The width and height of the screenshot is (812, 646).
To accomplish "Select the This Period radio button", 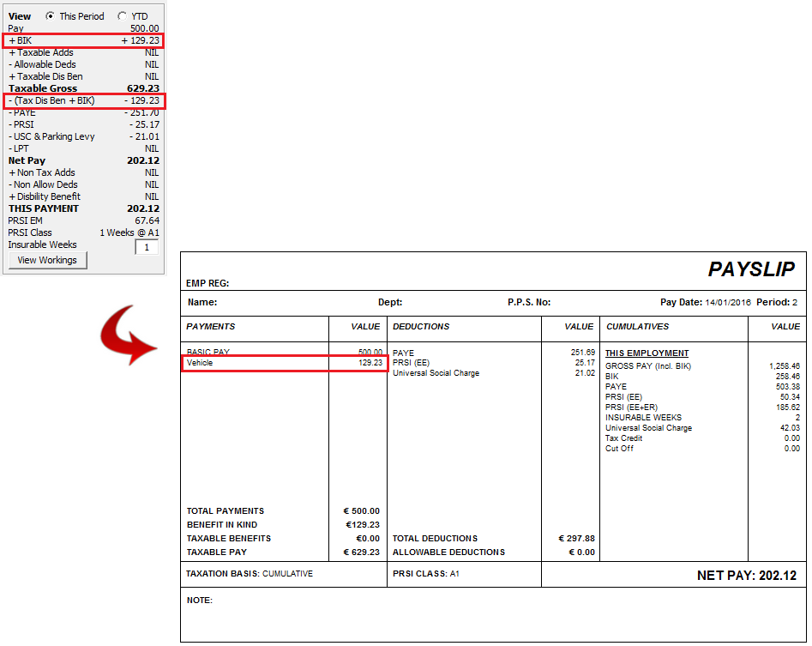I will point(50,16).
